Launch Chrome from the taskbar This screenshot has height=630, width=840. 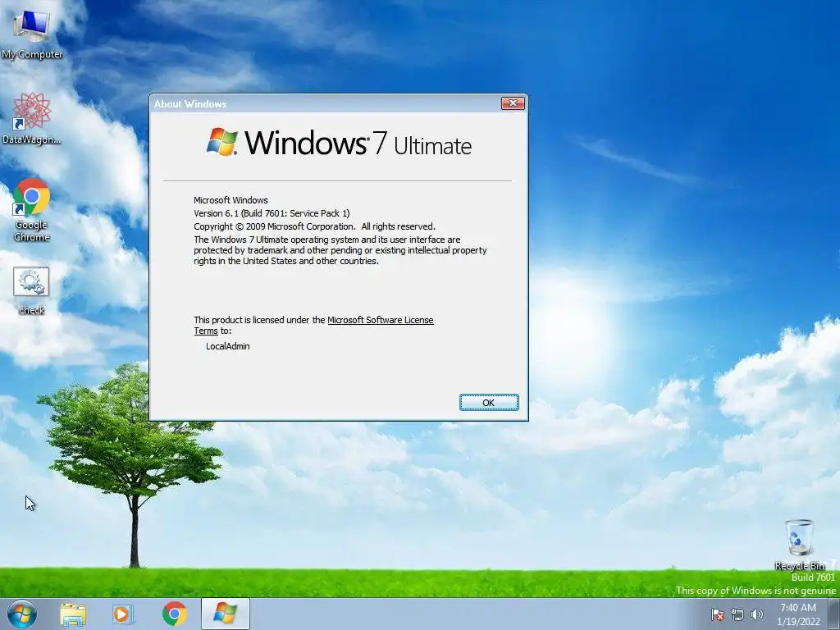pos(174,614)
